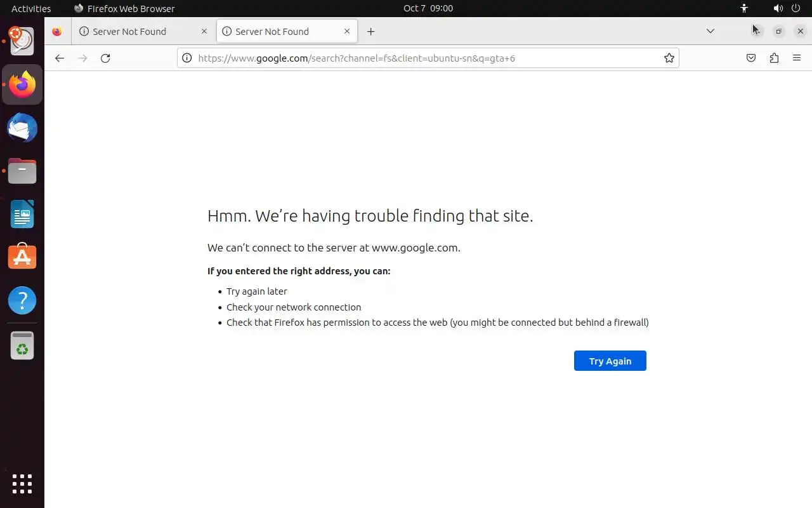Viewport: 812px width, 508px height.
Task: Go back to the previous page
Action: pyautogui.click(x=60, y=58)
